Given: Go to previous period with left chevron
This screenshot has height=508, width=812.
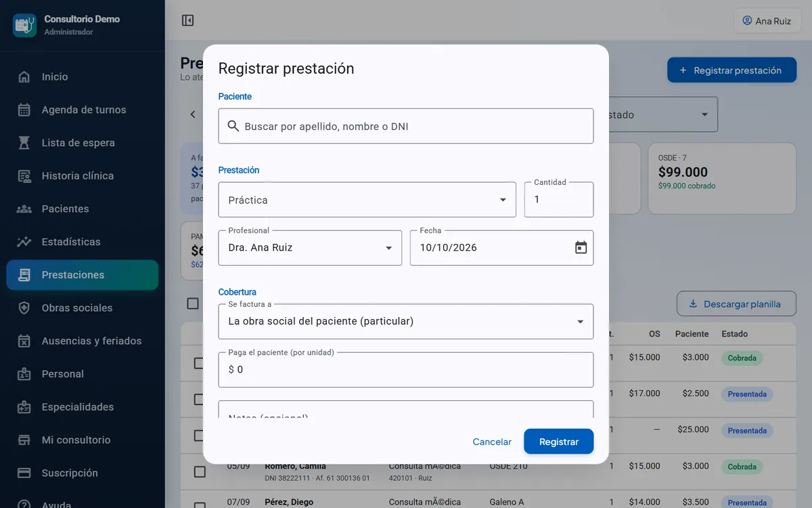Looking at the screenshot, I should [193, 114].
